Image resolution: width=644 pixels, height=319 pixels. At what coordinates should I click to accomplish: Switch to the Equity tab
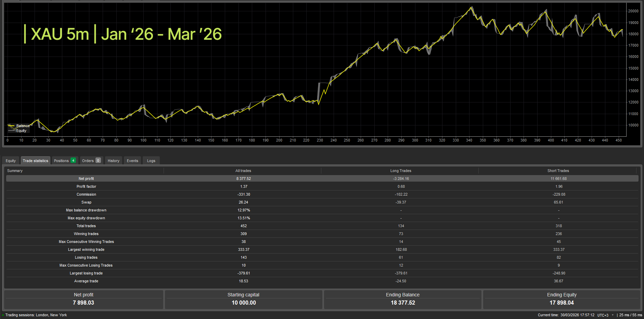tap(11, 160)
